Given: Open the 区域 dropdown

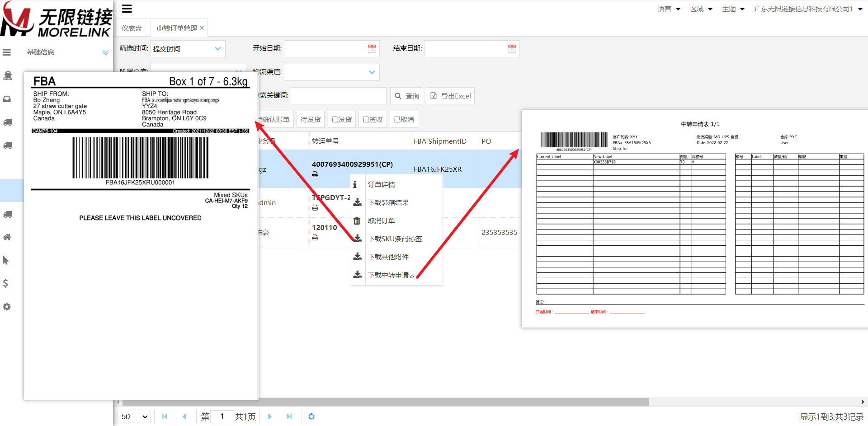Looking at the screenshot, I should click(x=702, y=9).
